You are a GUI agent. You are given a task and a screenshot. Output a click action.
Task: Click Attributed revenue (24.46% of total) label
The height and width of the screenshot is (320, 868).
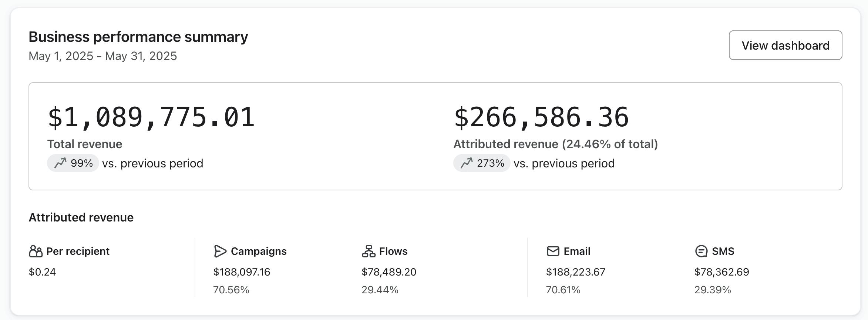(x=556, y=144)
